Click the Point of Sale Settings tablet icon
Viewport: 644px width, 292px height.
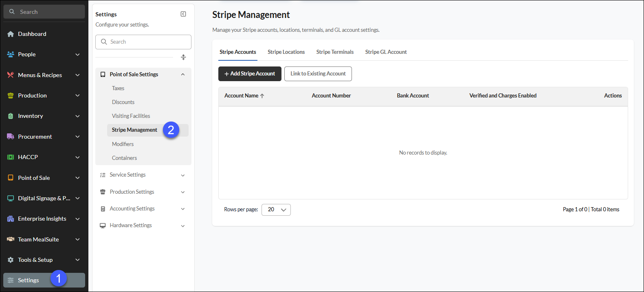pyautogui.click(x=103, y=74)
